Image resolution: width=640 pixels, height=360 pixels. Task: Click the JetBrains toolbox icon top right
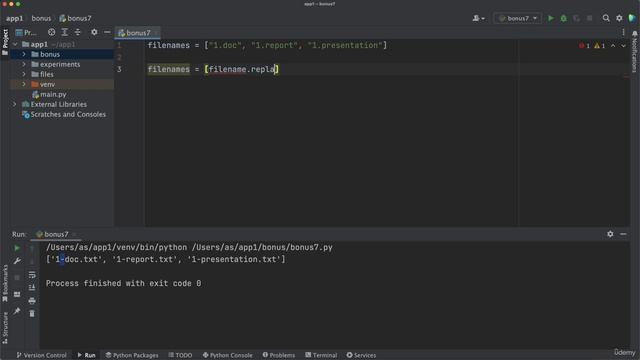click(x=632, y=18)
